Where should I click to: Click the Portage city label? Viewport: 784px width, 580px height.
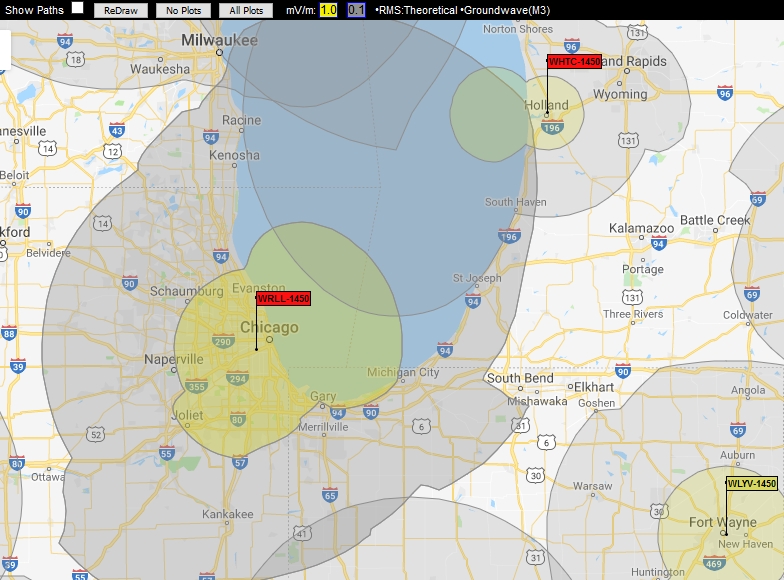(x=643, y=270)
